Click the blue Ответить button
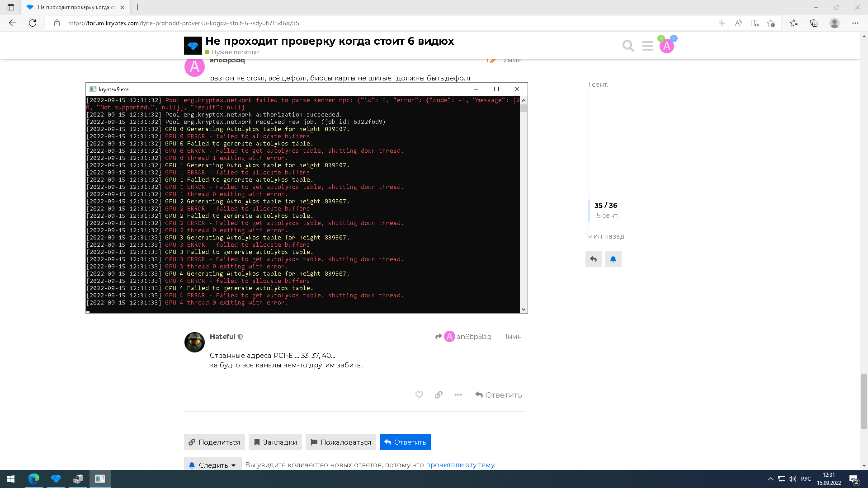868x488 pixels. tap(405, 442)
